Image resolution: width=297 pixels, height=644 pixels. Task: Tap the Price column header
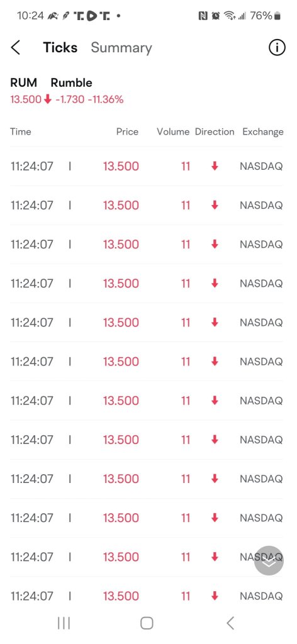(127, 132)
